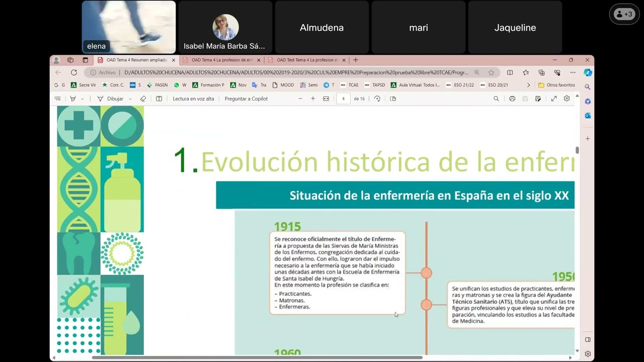Expand the Dibujar pen options dropdown
644x362 pixels.
click(x=130, y=99)
